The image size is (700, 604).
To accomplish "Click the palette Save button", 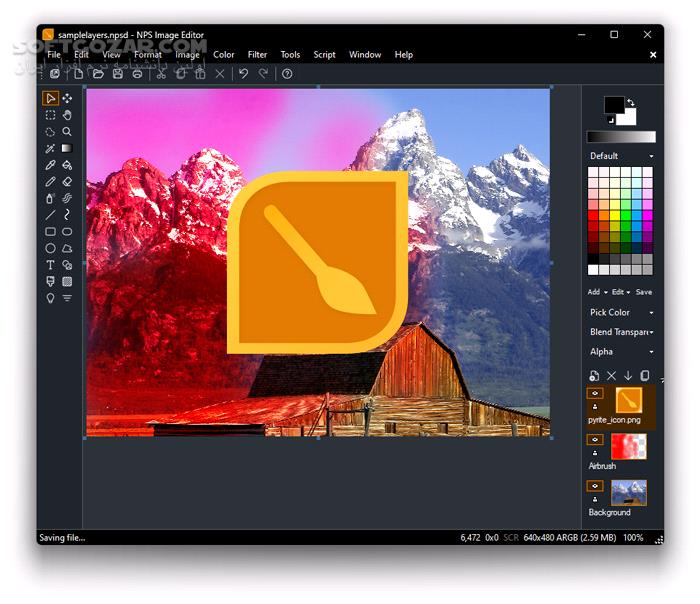I will 644,292.
